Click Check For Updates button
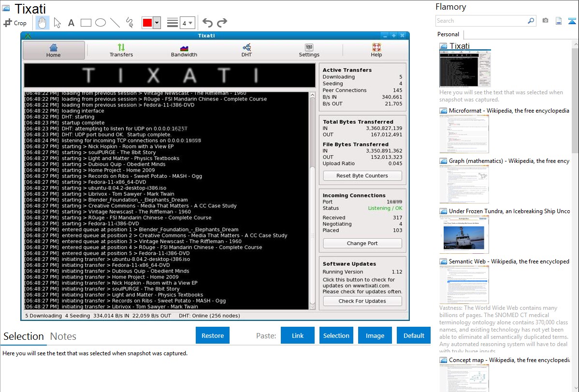579x392 pixels. (362, 301)
